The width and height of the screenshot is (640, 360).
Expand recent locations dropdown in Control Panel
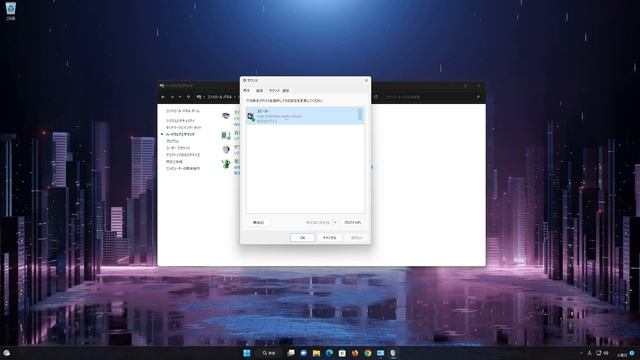click(180, 97)
